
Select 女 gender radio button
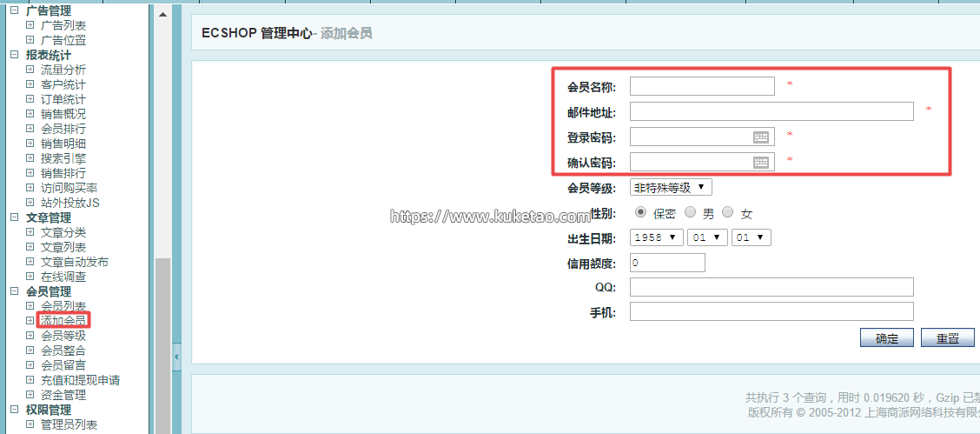click(x=727, y=212)
